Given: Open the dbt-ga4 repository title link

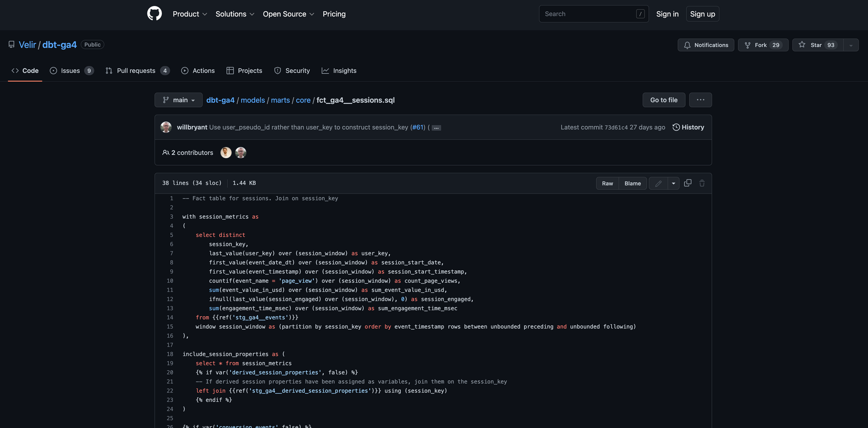Looking at the screenshot, I should 59,45.
